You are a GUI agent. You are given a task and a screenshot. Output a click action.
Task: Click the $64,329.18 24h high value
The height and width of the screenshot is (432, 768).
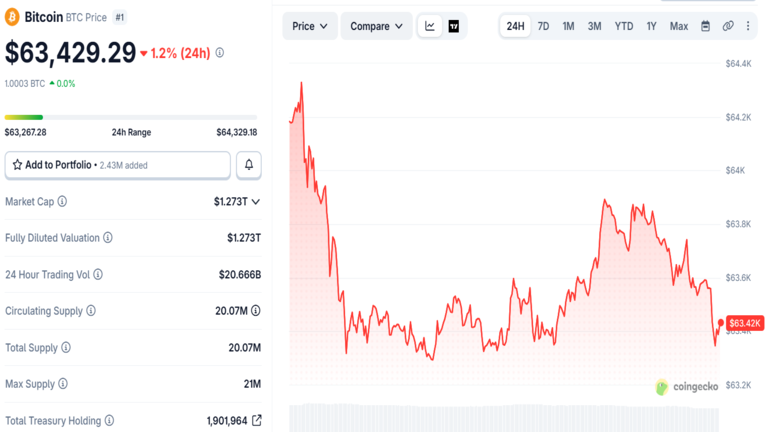tap(237, 132)
